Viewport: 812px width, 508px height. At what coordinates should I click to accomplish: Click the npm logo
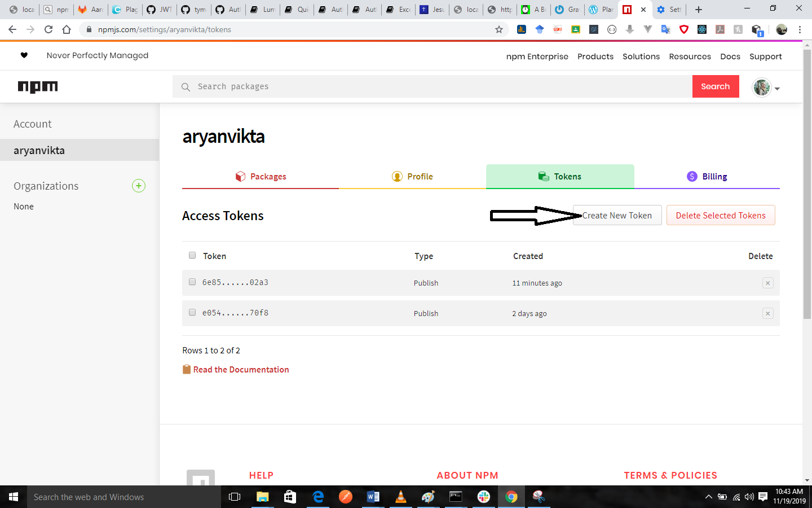(x=38, y=86)
